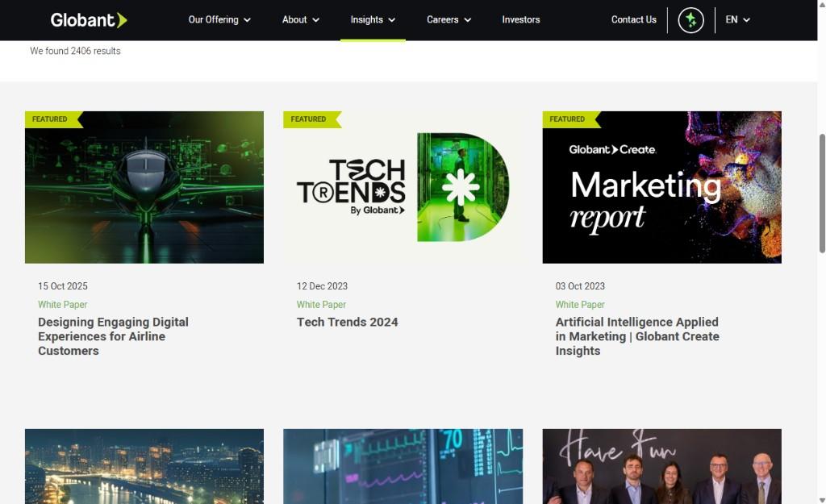Open the AI sparkle assistant icon

[x=690, y=20]
